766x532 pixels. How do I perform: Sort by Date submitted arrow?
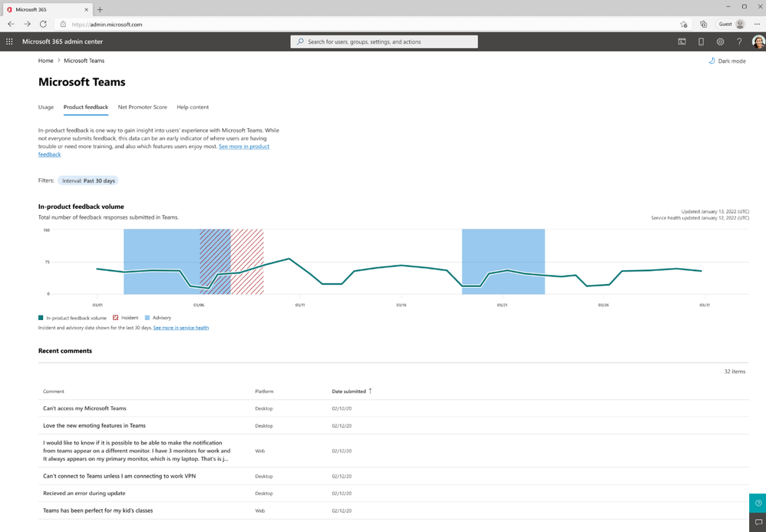click(x=370, y=391)
